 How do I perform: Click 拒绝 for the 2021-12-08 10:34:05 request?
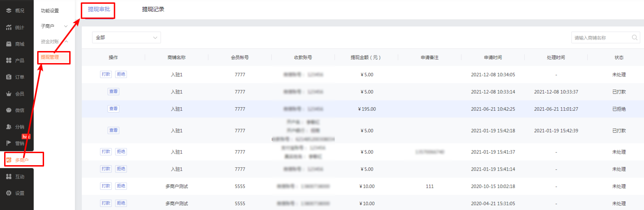pos(121,74)
